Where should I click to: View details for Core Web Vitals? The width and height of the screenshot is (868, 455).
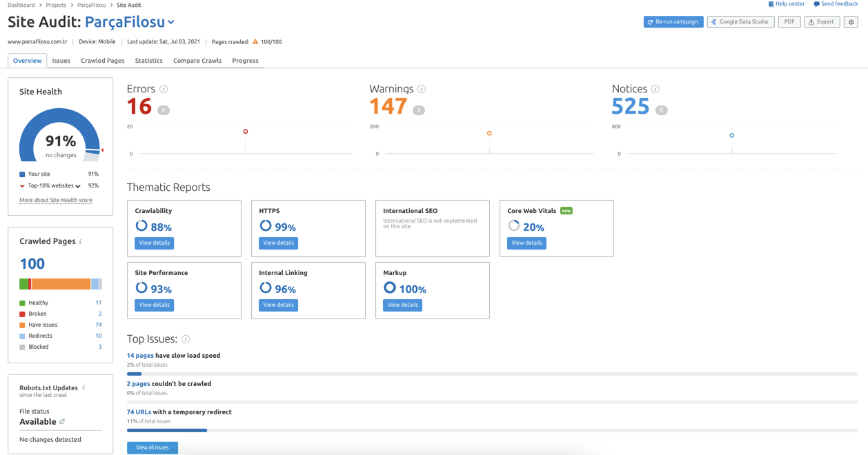[527, 243]
